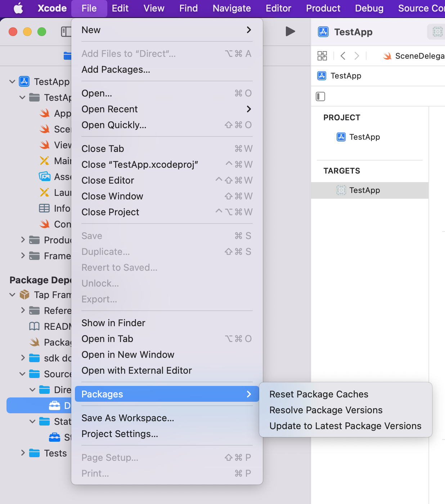
Task: Click the Run play button
Action: 290,31
